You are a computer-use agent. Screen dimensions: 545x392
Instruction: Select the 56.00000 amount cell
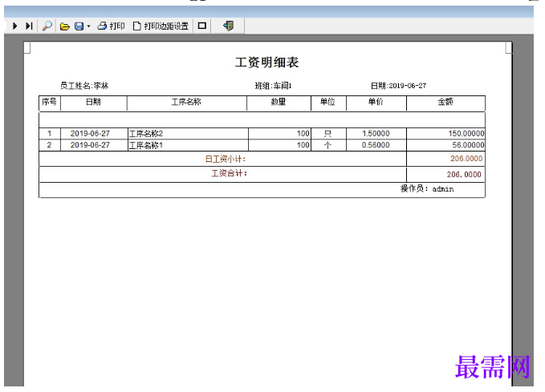(445, 145)
